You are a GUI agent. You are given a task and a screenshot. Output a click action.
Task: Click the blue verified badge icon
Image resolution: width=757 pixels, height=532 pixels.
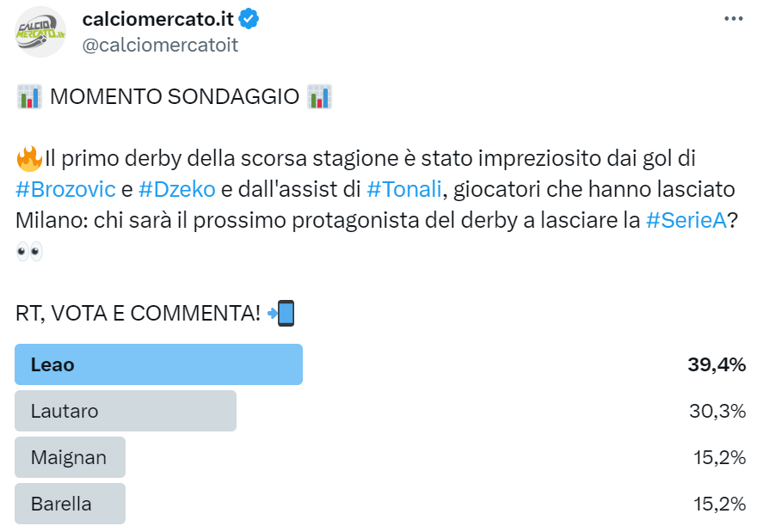click(249, 20)
